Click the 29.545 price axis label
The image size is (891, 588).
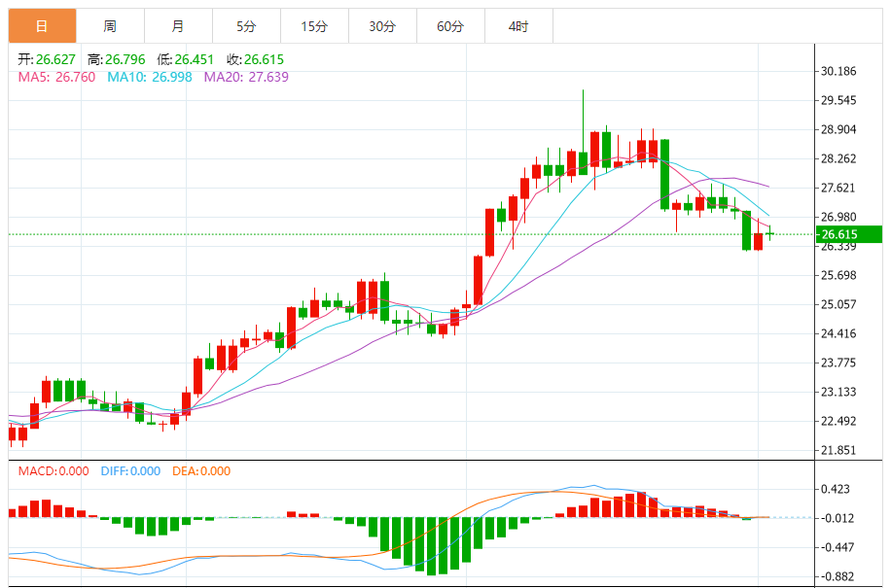838,100
